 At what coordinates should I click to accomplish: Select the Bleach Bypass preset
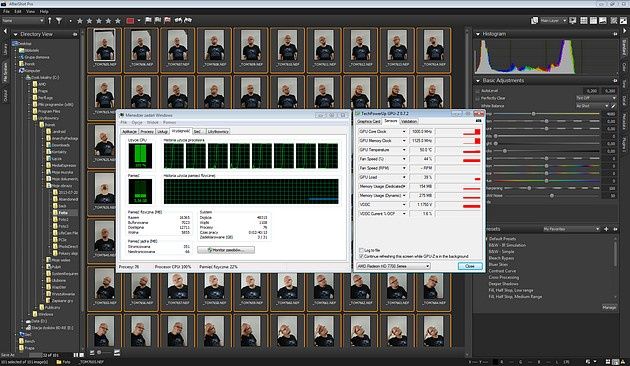tap(501, 258)
